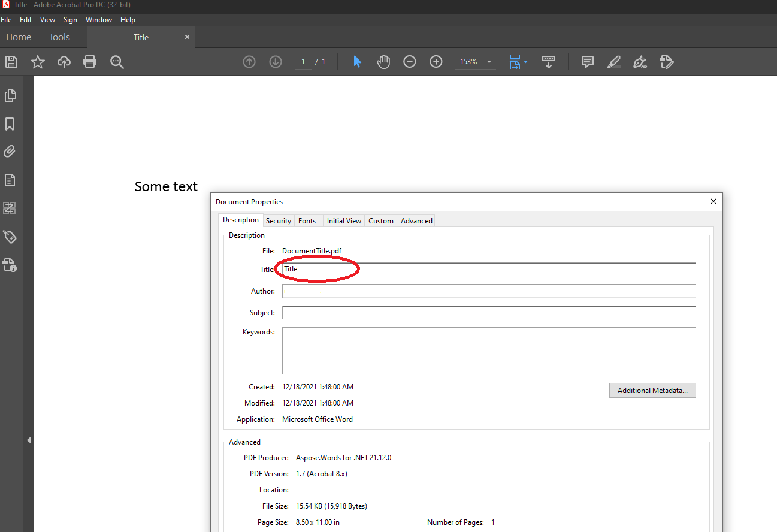
Task: Open the Attachments paperclip panel
Action: pos(10,152)
